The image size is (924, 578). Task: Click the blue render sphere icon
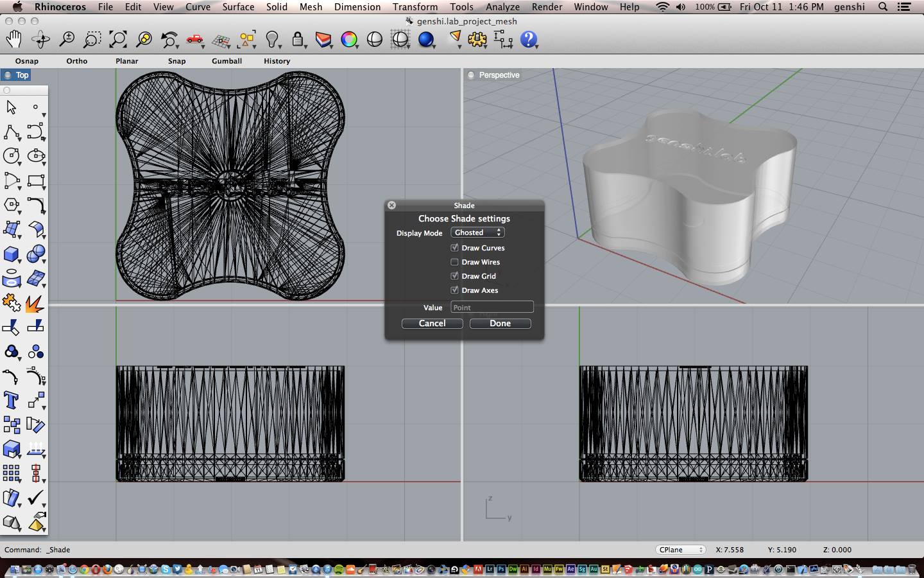point(425,40)
